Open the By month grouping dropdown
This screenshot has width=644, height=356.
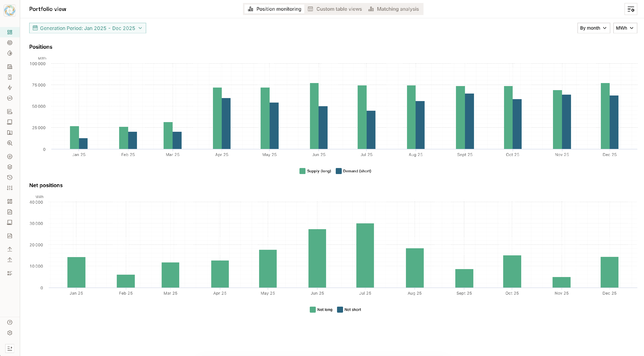tap(593, 28)
